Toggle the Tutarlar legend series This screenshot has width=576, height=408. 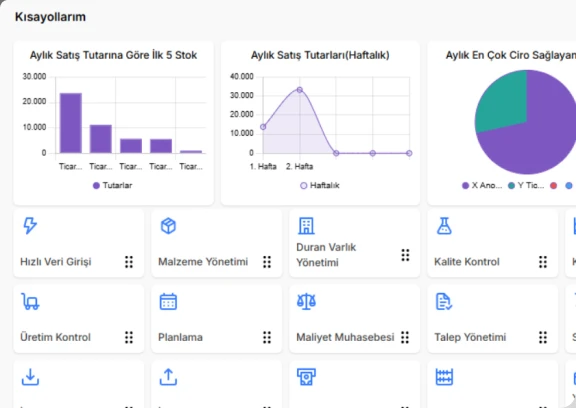(x=112, y=185)
